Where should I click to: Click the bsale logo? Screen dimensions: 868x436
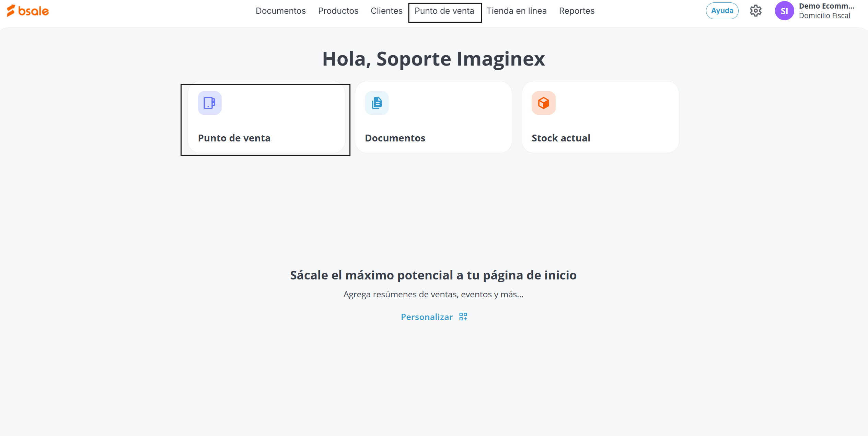coord(28,11)
